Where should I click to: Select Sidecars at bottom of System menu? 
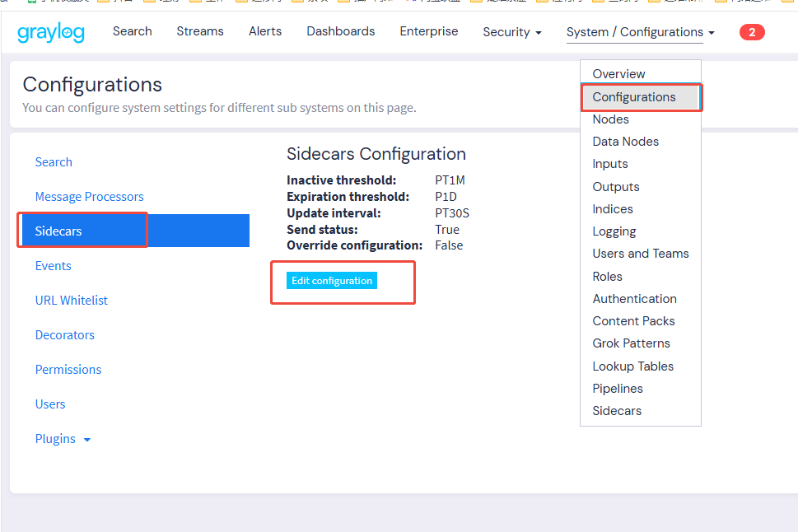617,411
